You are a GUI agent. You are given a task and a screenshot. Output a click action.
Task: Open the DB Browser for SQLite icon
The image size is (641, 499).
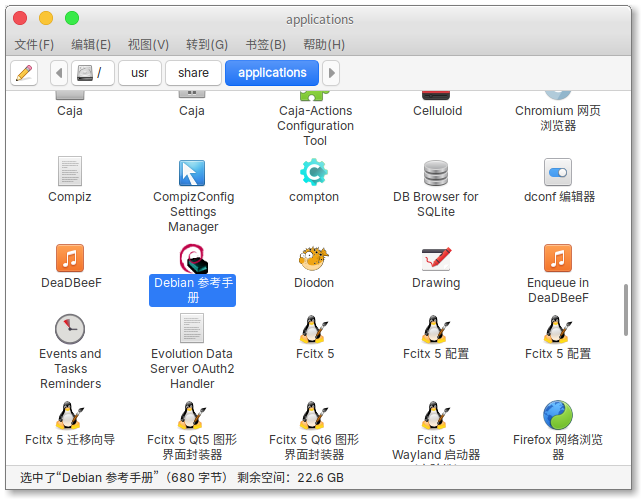pos(436,173)
